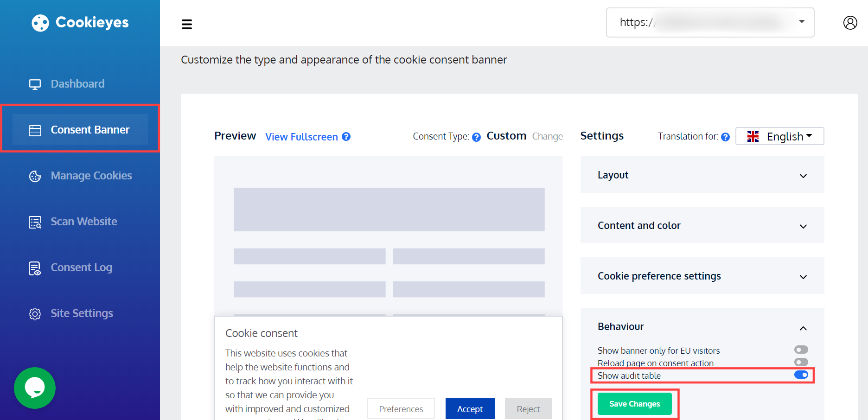Click the Cookieyes logo
This screenshot has width=868, height=420.
(79, 22)
